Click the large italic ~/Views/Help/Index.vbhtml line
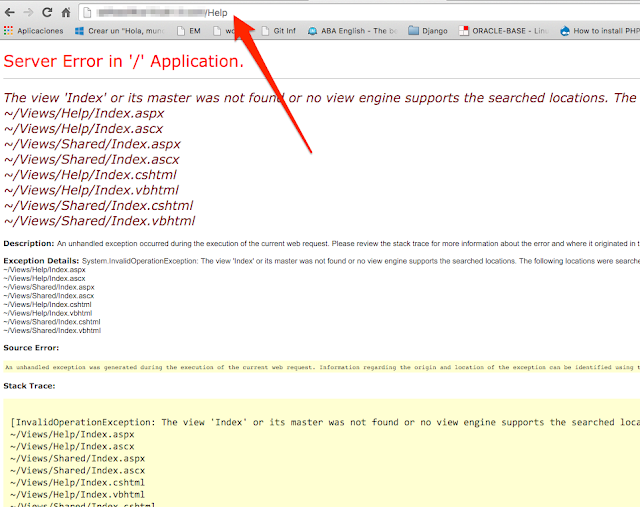Screen dimensions: 640x507 click(91, 190)
